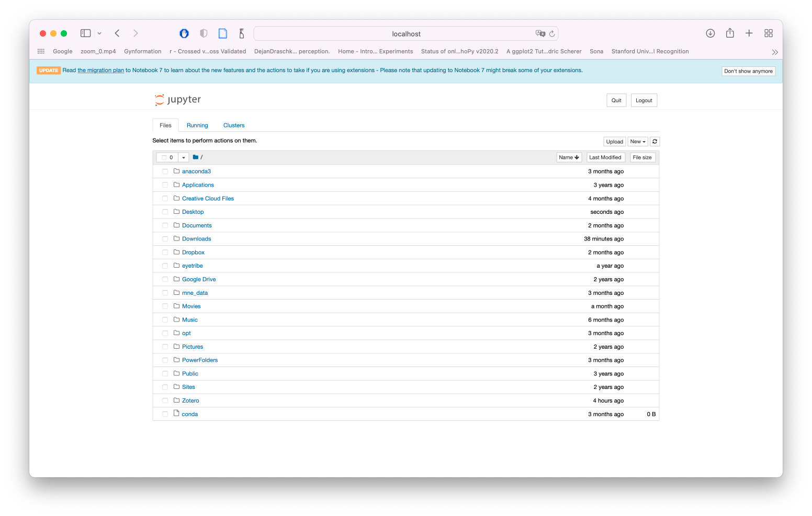Dismiss banner with Don't show anymore
Viewport: 812px width, 516px height.
pos(748,71)
